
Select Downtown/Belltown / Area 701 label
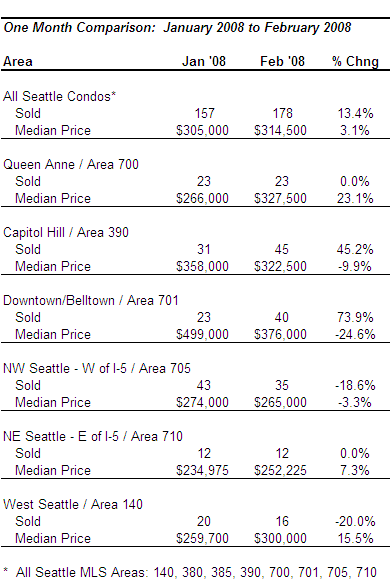(91, 301)
